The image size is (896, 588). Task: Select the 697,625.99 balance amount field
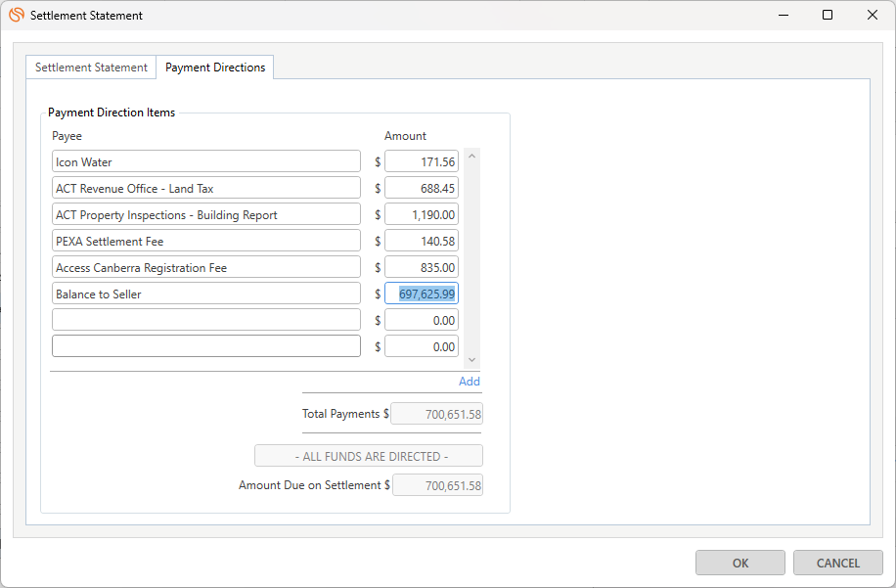coord(422,294)
